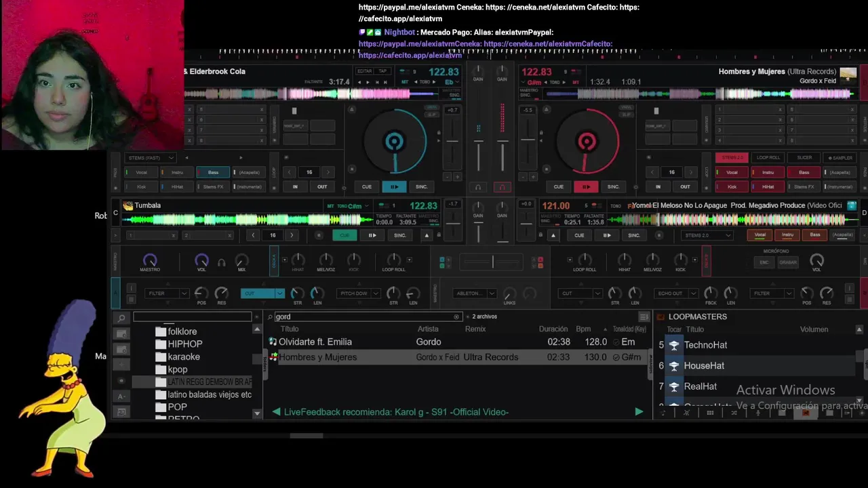Halve the right deck loop with left arrow
The image size is (868, 488).
coord(652,172)
